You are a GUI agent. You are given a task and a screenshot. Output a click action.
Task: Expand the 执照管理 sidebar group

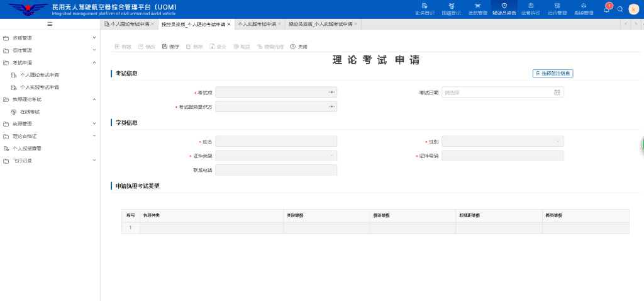click(x=50, y=124)
